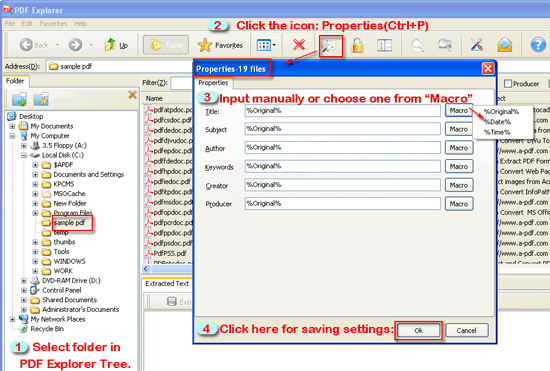Click the Macro button for Producer
This screenshot has height=371, width=550.
(x=459, y=204)
